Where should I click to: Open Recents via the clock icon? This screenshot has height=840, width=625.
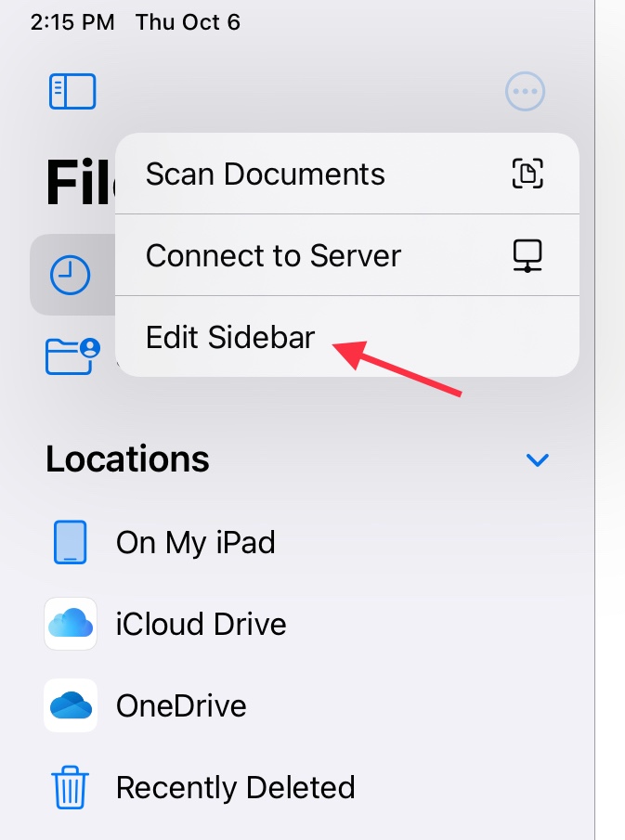70,275
